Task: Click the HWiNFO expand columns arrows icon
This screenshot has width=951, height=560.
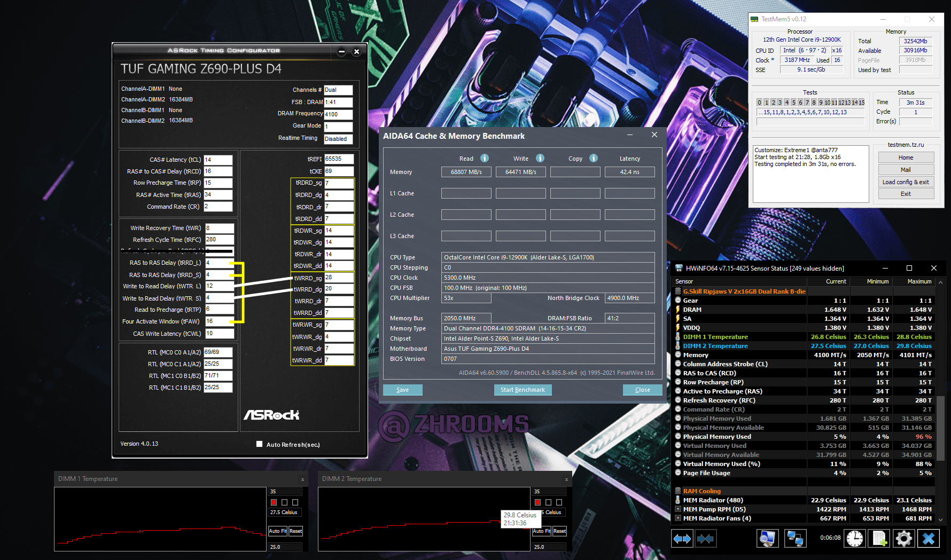Action: [x=682, y=539]
